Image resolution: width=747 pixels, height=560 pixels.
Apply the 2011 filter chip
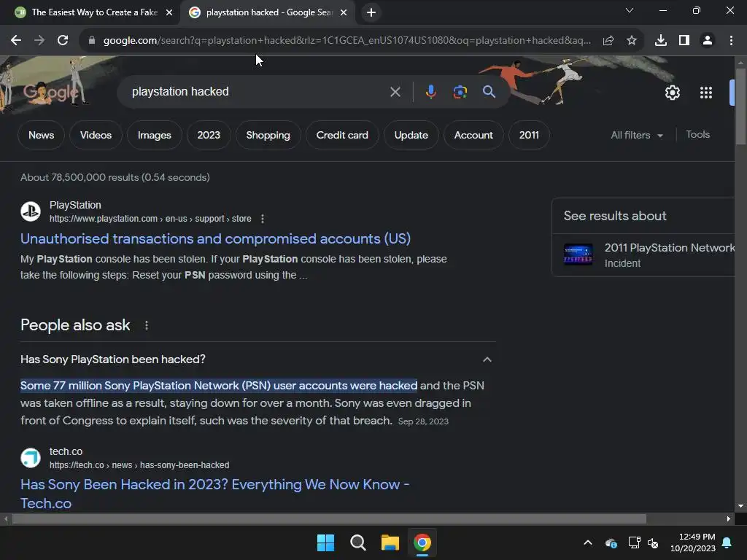coord(529,135)
